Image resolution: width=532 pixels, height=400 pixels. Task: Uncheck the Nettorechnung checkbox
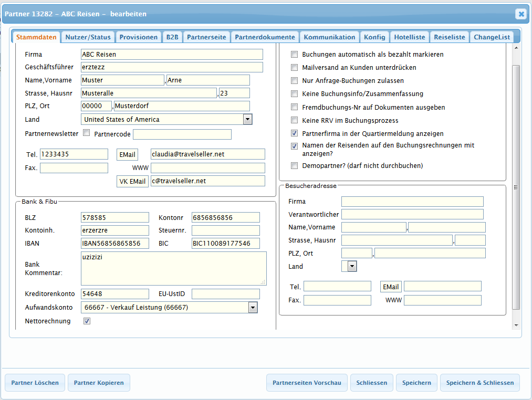pyautogui.click(x=87, y=321)
